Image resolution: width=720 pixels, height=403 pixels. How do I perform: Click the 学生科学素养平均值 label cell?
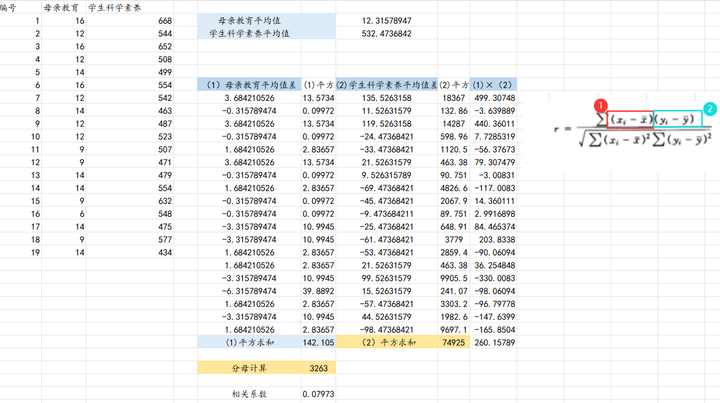(x=249, y=34)
